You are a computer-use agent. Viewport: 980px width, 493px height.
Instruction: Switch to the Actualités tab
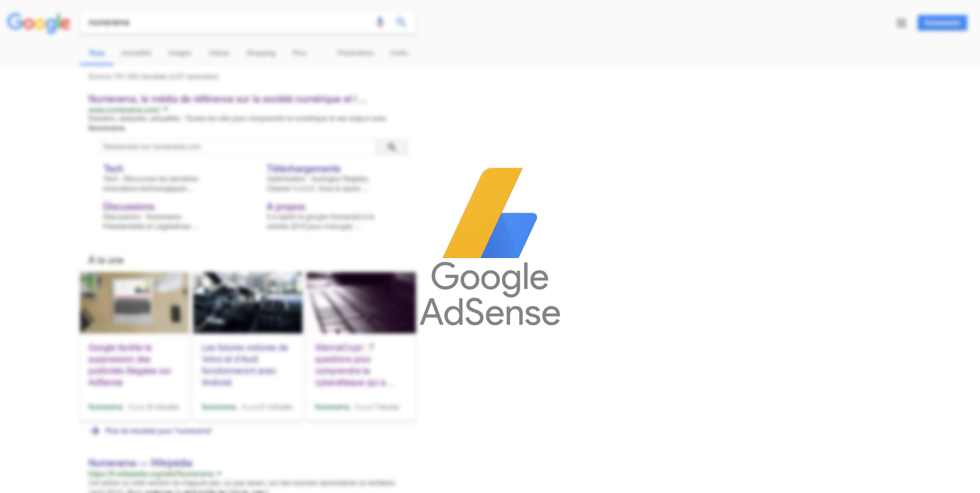[136, 53]
